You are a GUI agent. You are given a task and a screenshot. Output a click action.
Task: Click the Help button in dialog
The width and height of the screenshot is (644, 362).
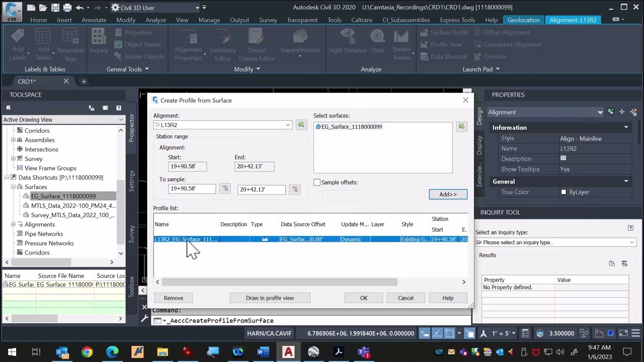tap(448, 298)
